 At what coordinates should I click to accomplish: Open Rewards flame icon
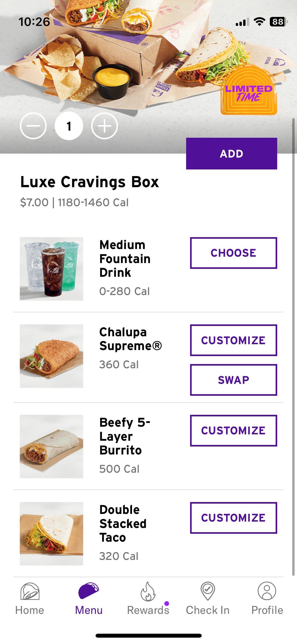coord(148,592)
